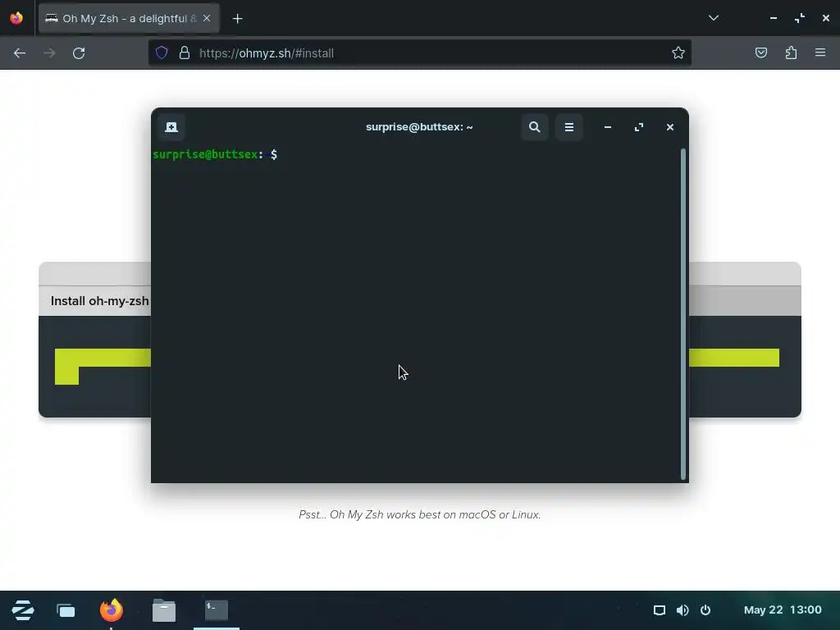Reload the Oh My Zsh page
Image resolution: width=840 pixels, height=630 pixels.
point(79,53)
